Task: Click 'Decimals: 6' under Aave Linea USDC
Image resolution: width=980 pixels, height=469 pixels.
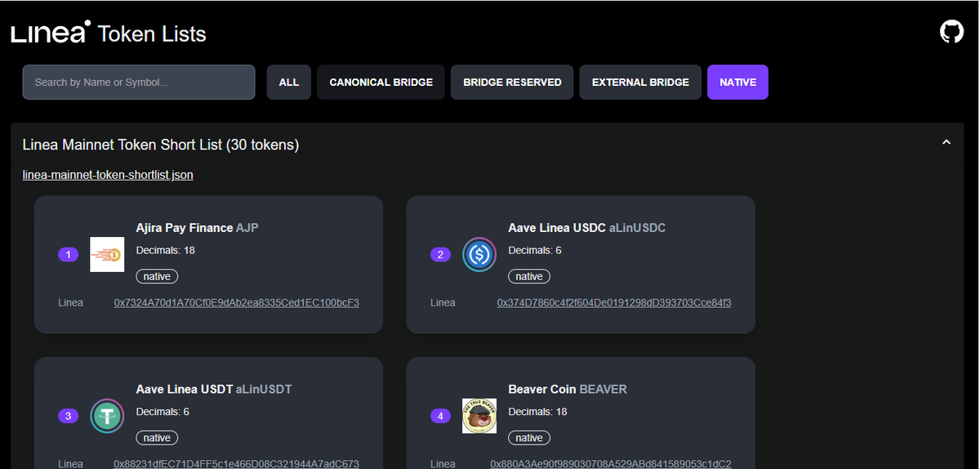Action: (535, 250)
